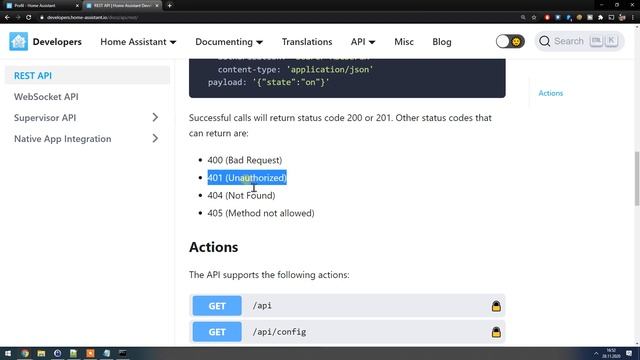Click the Chrome icon in the taskbar
The image size is (640, 360).
point(25,353)
